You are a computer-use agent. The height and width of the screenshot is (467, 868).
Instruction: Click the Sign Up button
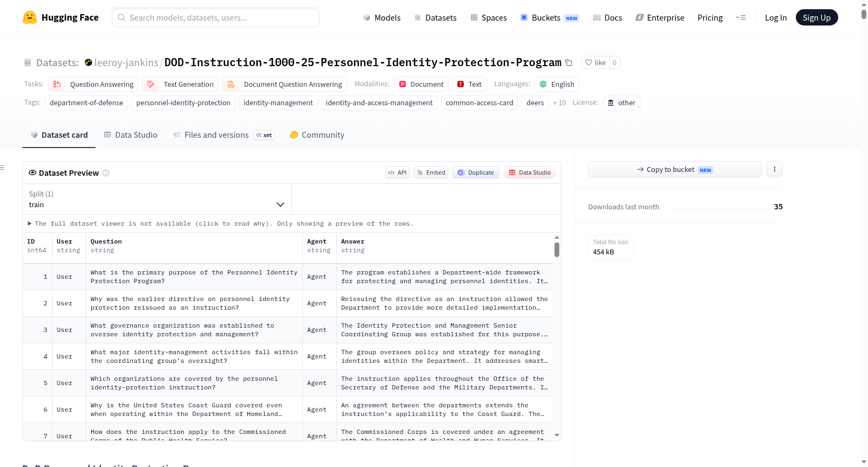(x=816, y=17)
